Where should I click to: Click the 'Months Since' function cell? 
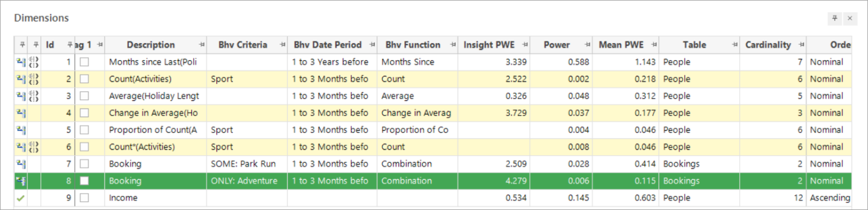(x=417, y=62)
